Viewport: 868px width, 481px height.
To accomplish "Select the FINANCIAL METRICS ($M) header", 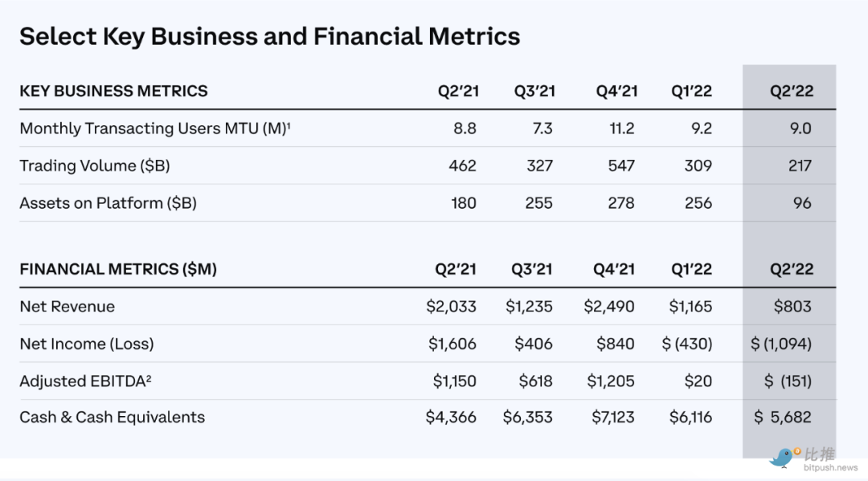I will click(x=118, y=269).
